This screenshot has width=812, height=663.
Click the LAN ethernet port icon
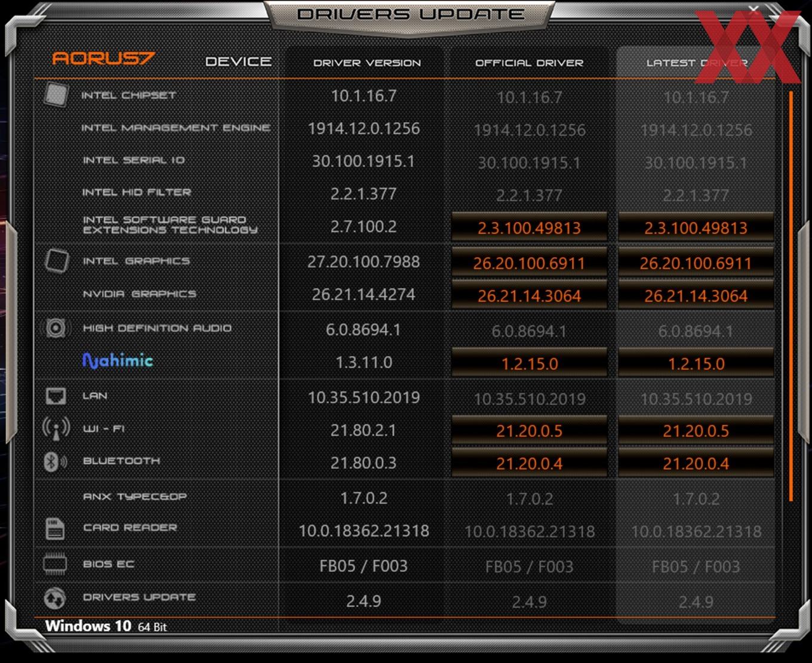(56, 396)
